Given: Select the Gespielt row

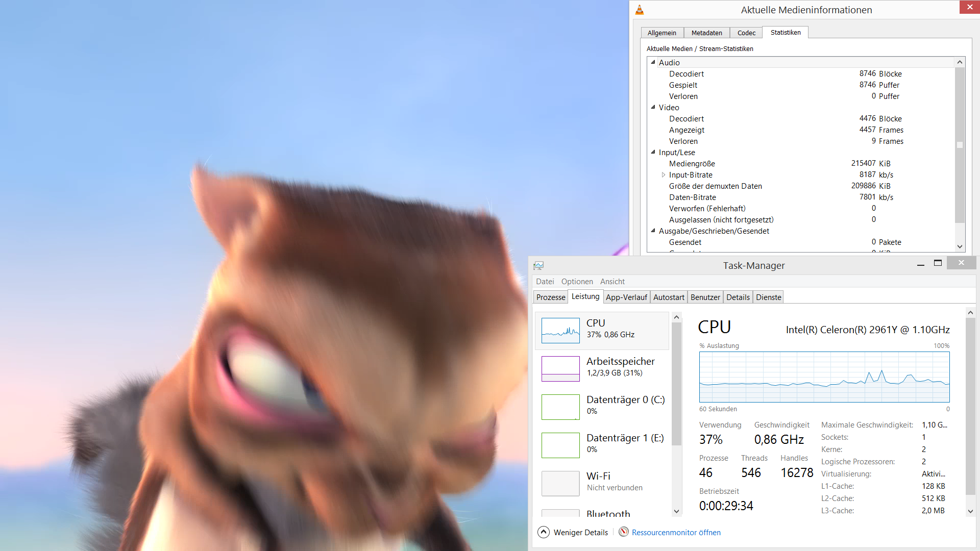Looking at the screenshot, I should pyautogui.click(x=801, y=85).
